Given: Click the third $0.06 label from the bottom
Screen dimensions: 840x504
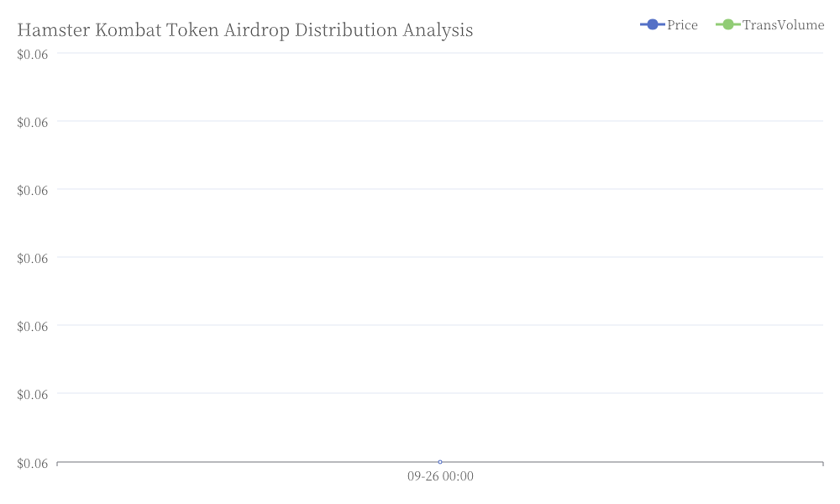Looking at the screenshot, I should click(x=32, y=326).
